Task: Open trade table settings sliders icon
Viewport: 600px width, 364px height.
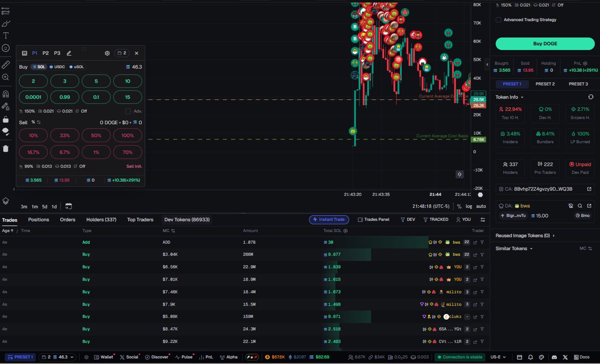Action: pos(482,219)
